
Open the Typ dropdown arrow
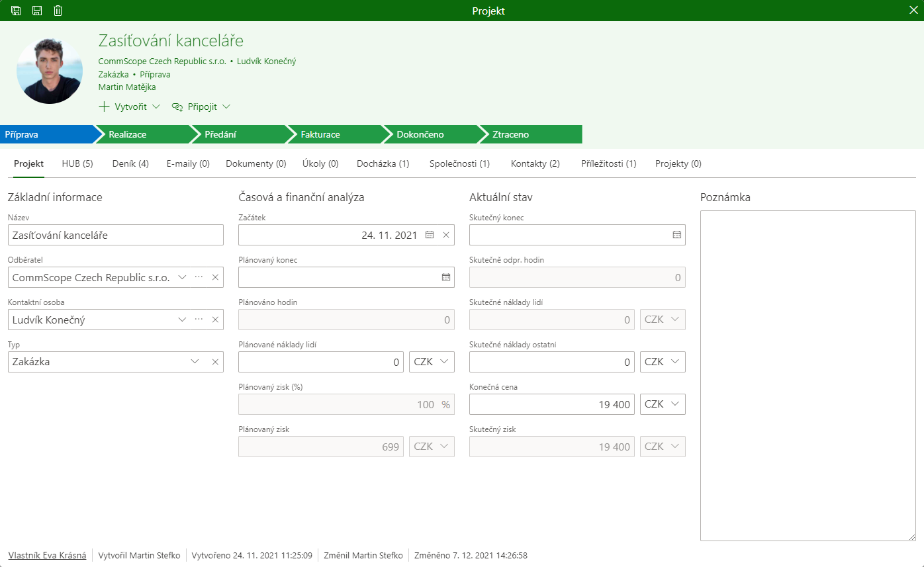point(195,362)
